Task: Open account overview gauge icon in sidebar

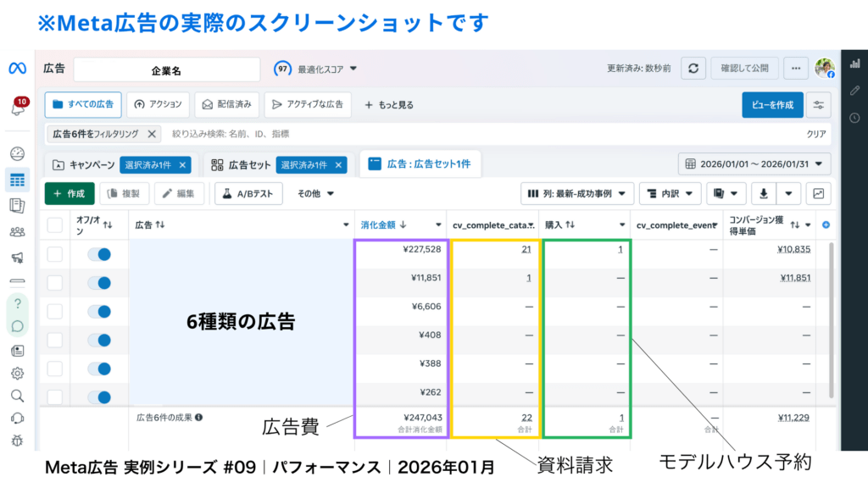Action: (x=17, y=153)
